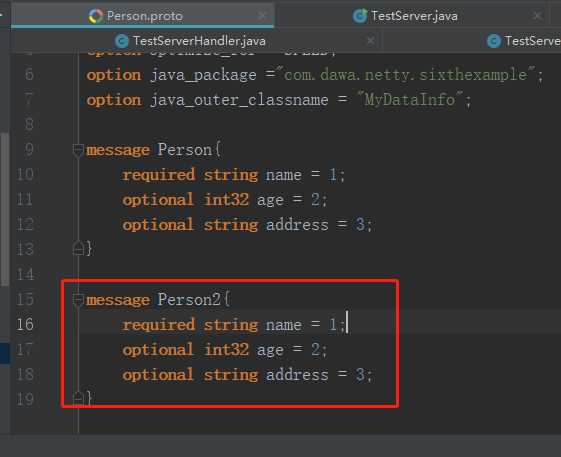Click the "address" field on line 12
This screenshot has width=561, height=457.
tap(297, 225)
